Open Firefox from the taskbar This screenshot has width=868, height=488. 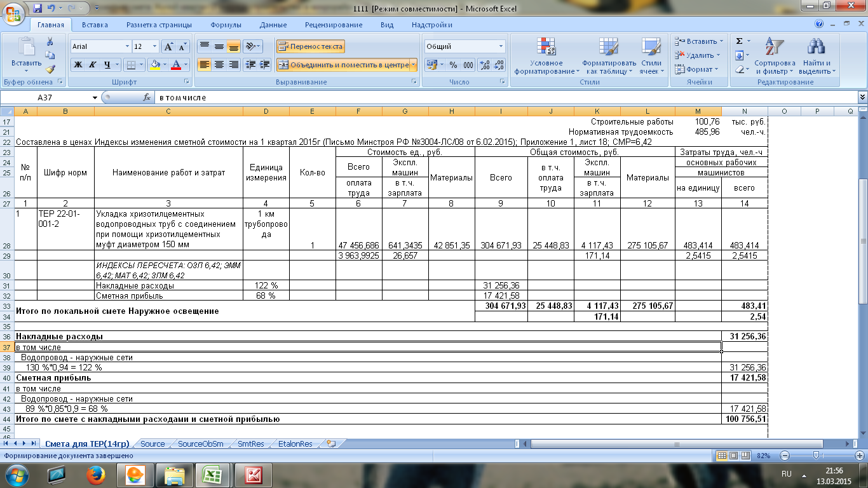[x=96, y=474]
